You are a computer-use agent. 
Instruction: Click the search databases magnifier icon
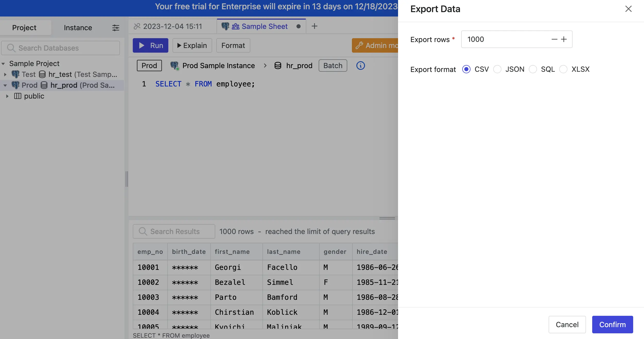pos(11,48)
